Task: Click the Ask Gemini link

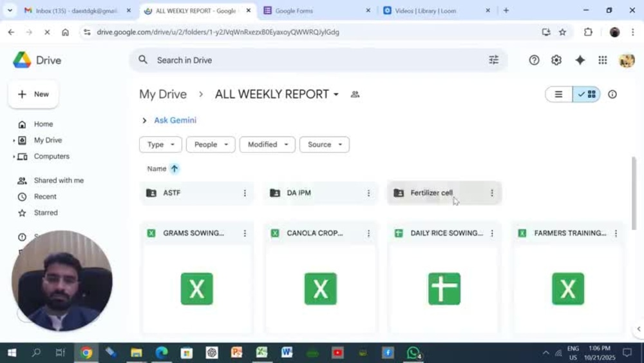Action: click(x=175, y=121)
